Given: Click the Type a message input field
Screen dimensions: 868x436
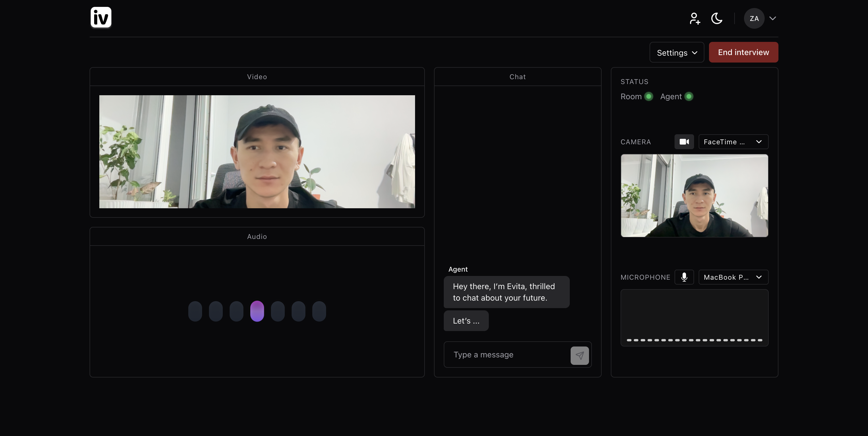Looking at the screenshot, I should point(507,355).
